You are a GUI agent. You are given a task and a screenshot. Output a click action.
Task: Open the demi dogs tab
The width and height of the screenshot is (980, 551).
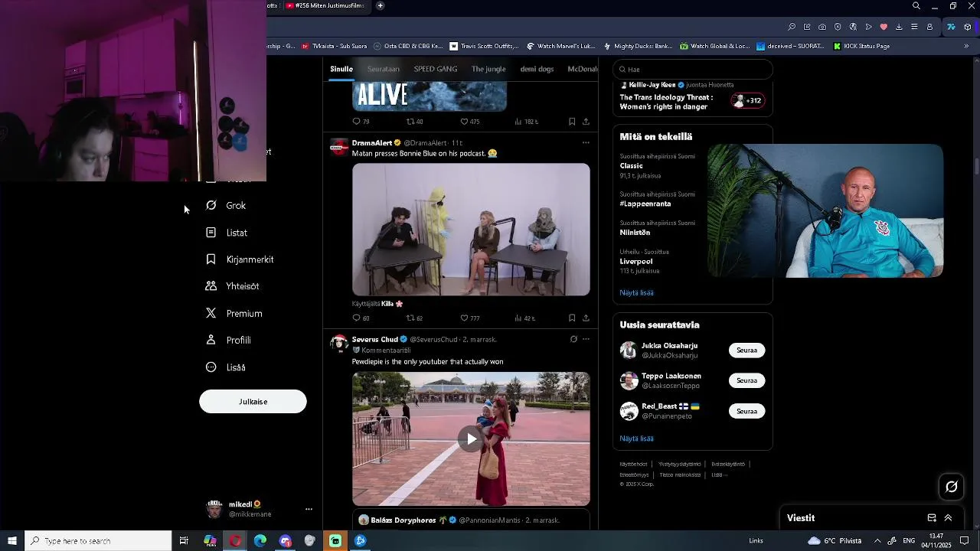click(537, 69)
